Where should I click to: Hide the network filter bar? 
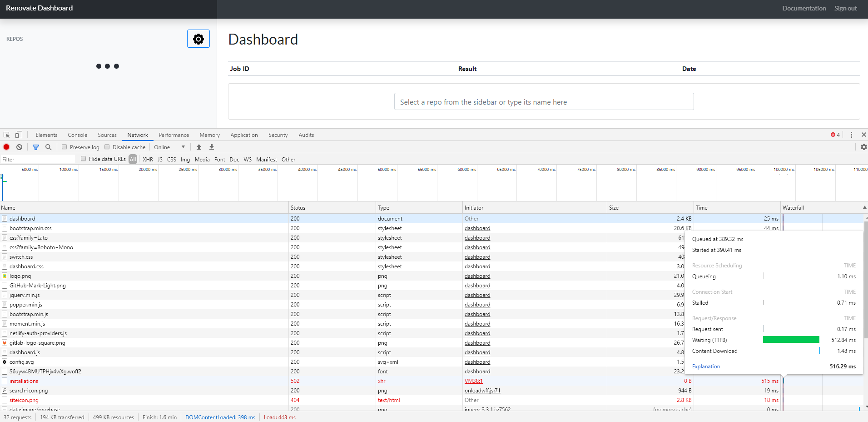35,147
